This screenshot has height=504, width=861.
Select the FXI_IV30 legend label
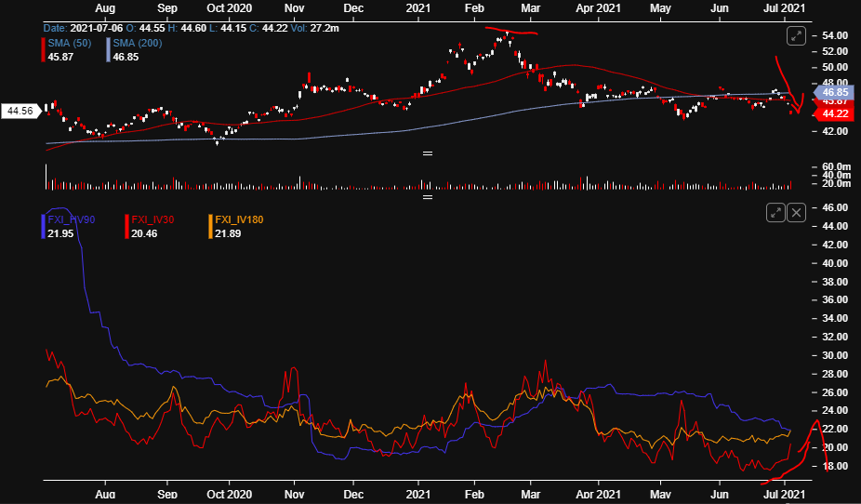(x=152, y=219)
